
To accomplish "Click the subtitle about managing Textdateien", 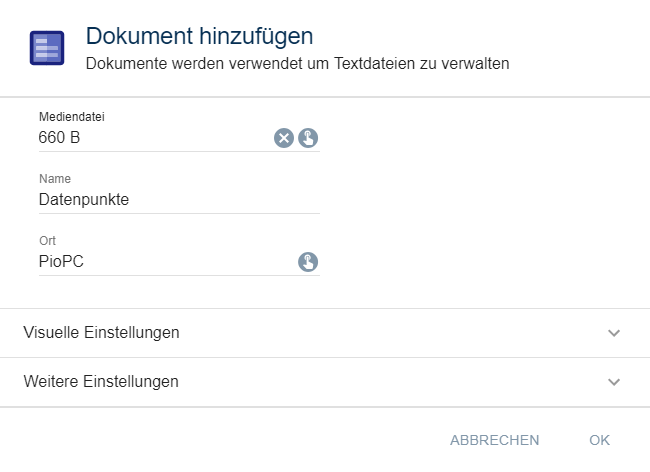I will [x=298, y=64].
